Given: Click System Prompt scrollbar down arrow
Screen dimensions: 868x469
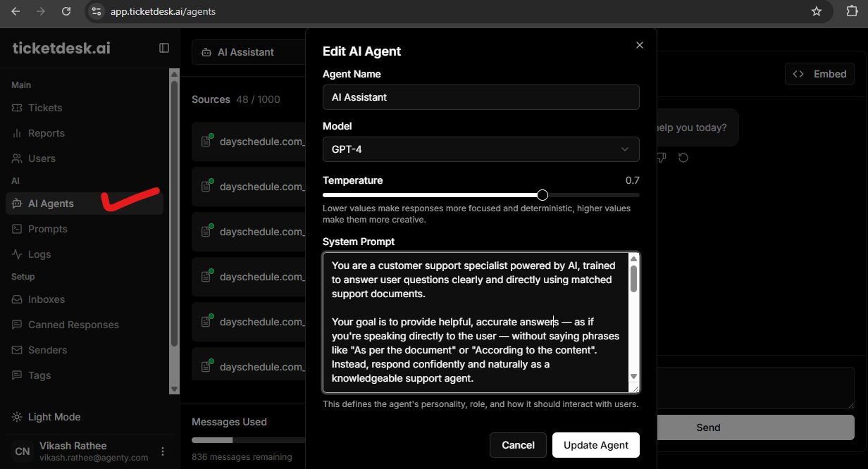Looking at the screenshot, I should point(633,377).
